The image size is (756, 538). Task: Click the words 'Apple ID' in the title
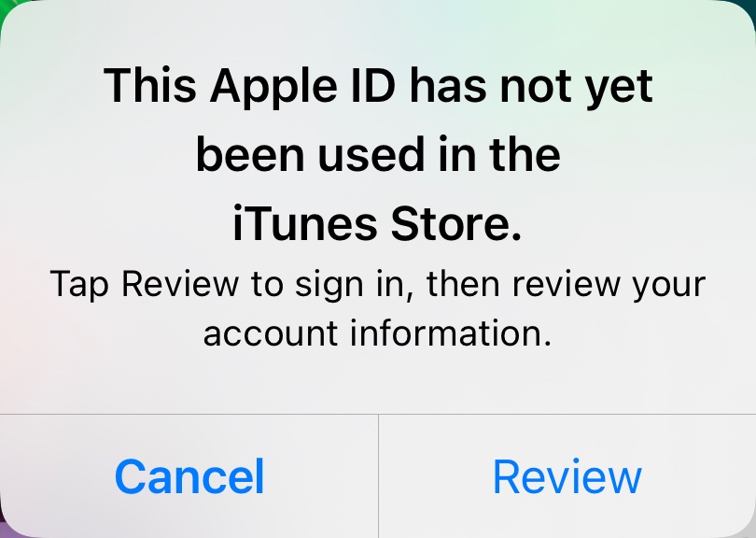302,88
